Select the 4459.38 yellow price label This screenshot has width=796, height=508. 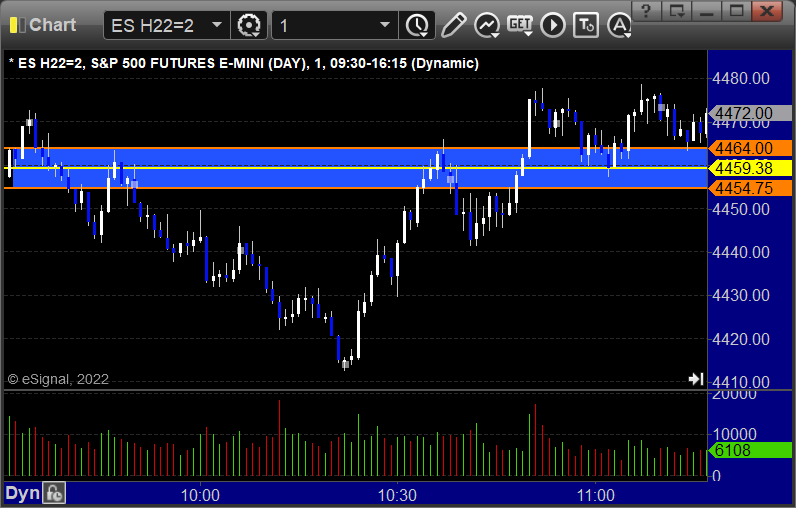tap(750, 168)
